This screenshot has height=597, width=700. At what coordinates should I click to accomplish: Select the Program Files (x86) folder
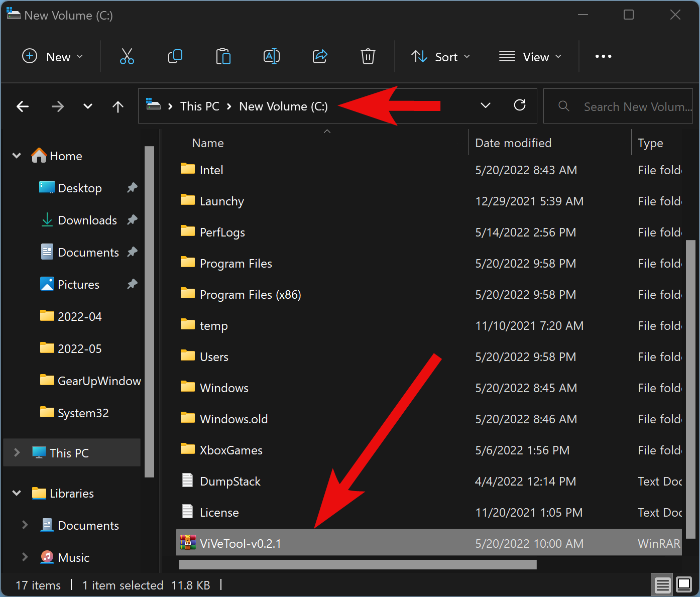(429, 294)
